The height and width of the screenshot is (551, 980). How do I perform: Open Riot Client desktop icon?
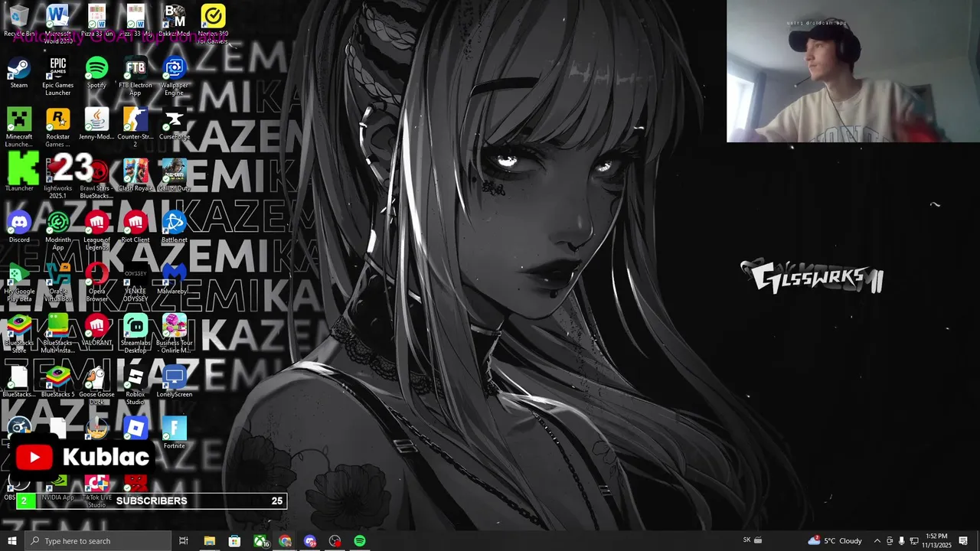(x=136, y=227)
